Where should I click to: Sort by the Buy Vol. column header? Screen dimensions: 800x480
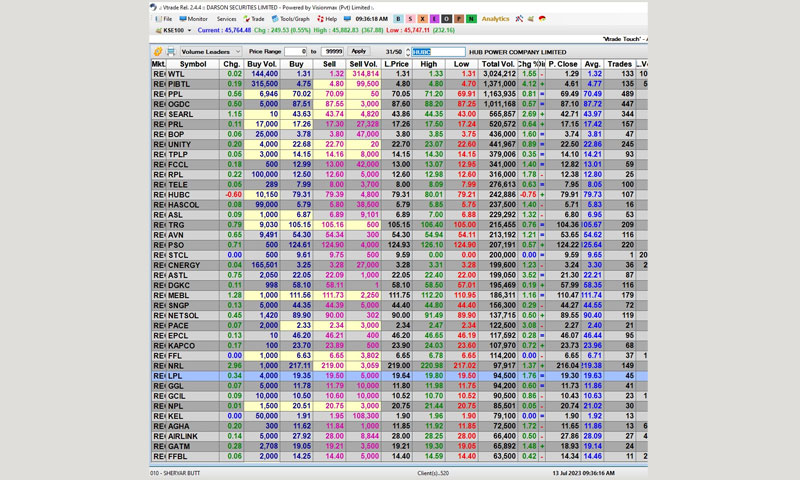tap(262, 64)
